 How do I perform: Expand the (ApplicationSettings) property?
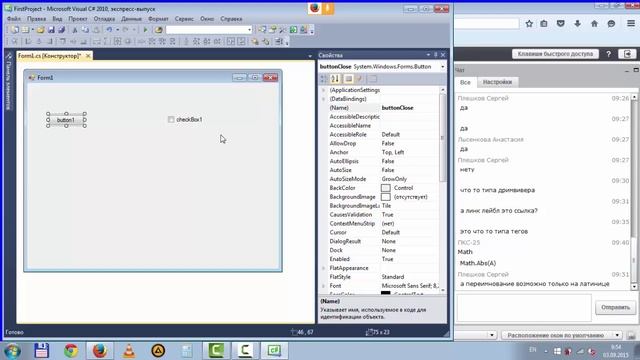point(324,90)
